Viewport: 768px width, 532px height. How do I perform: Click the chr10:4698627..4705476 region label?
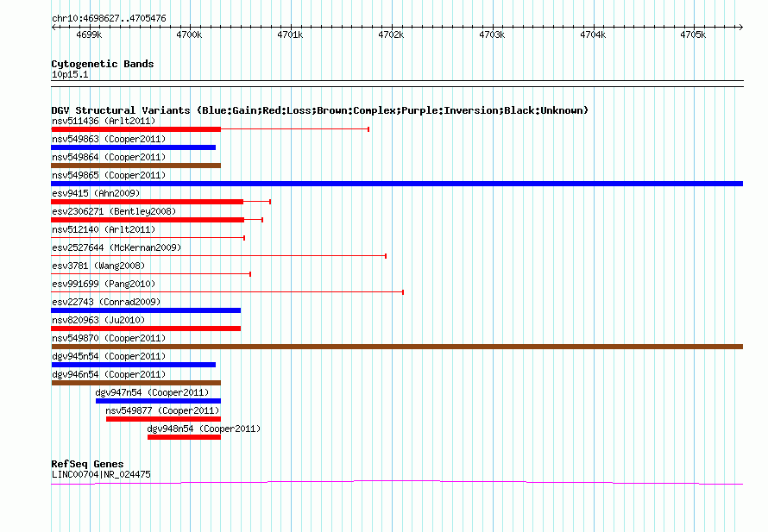click(x=109, y=18)
